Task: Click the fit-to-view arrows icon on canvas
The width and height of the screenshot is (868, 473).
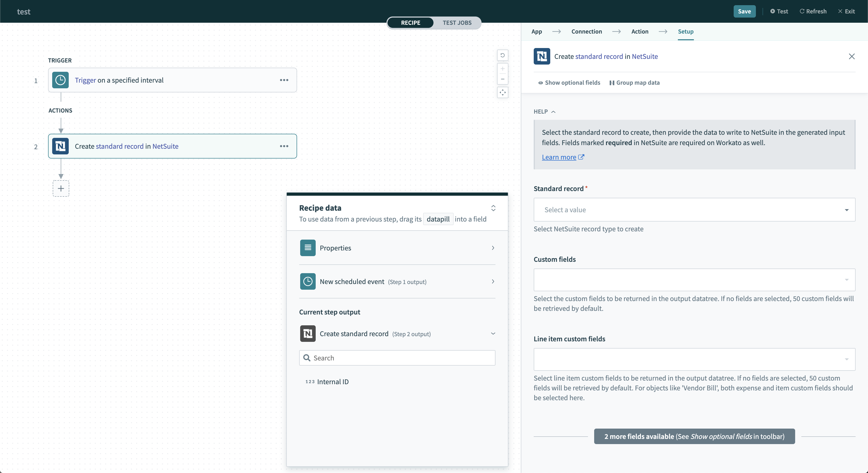Action: (x=502, y=93)
